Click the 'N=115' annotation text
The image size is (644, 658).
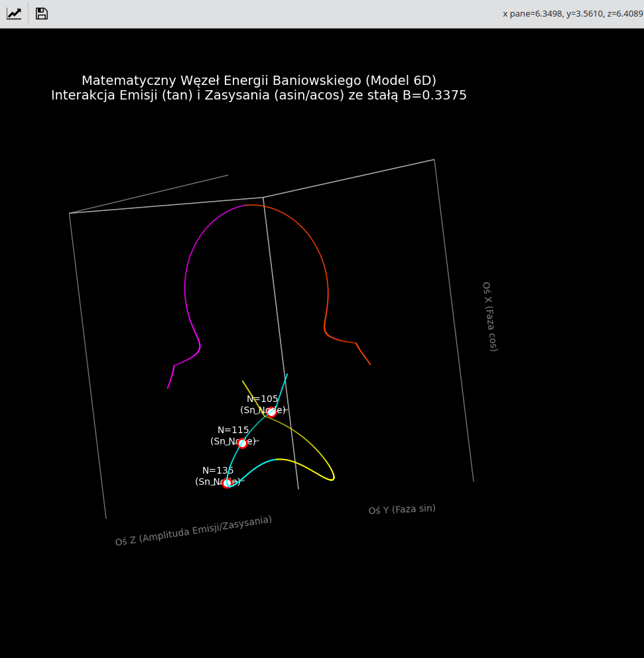point(233,430)
